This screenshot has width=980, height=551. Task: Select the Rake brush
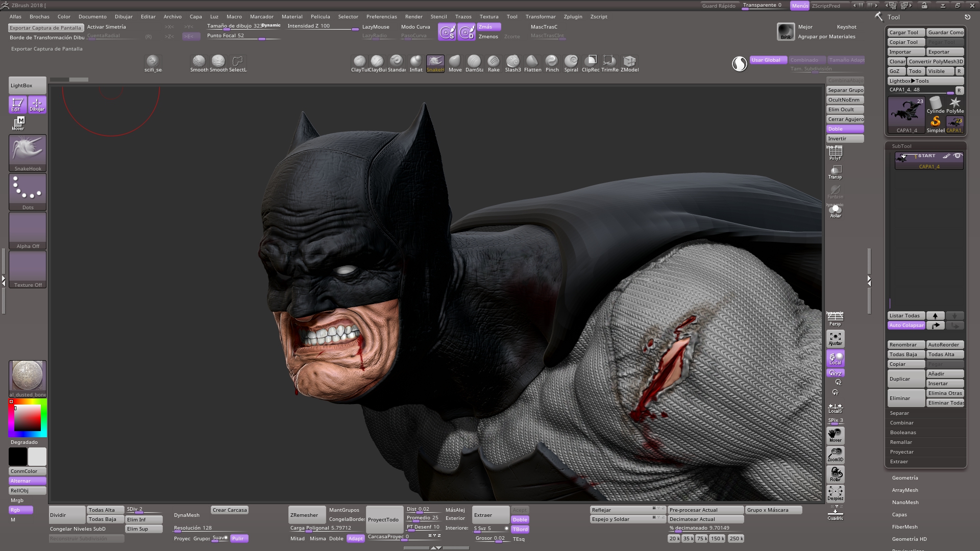494,64
